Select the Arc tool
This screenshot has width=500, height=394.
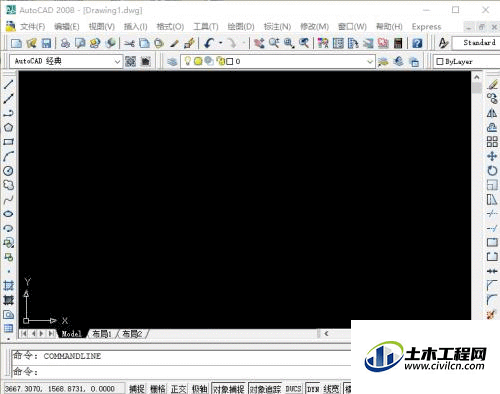coord(8,156)
